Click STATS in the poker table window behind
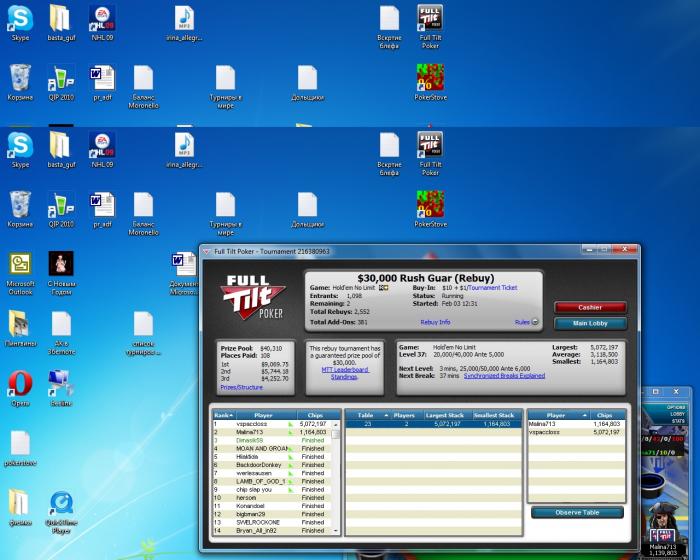This screenshot has height=560, width=700. click(x=678, y=421)
